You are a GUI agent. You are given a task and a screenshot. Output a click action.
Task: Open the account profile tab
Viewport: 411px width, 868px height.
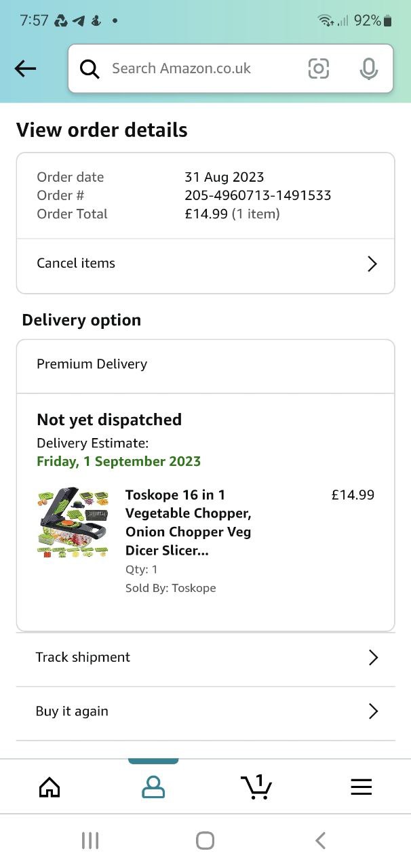[153, 787]
